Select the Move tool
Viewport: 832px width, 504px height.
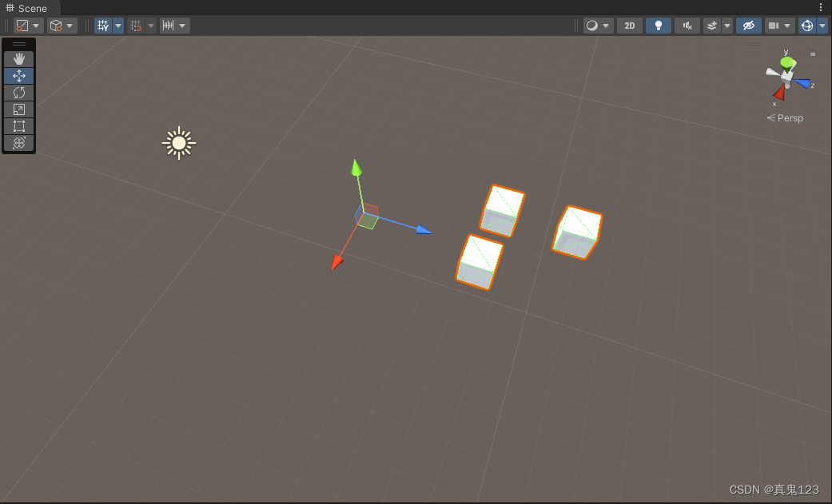pyautogui.click(x=19, y=76)
